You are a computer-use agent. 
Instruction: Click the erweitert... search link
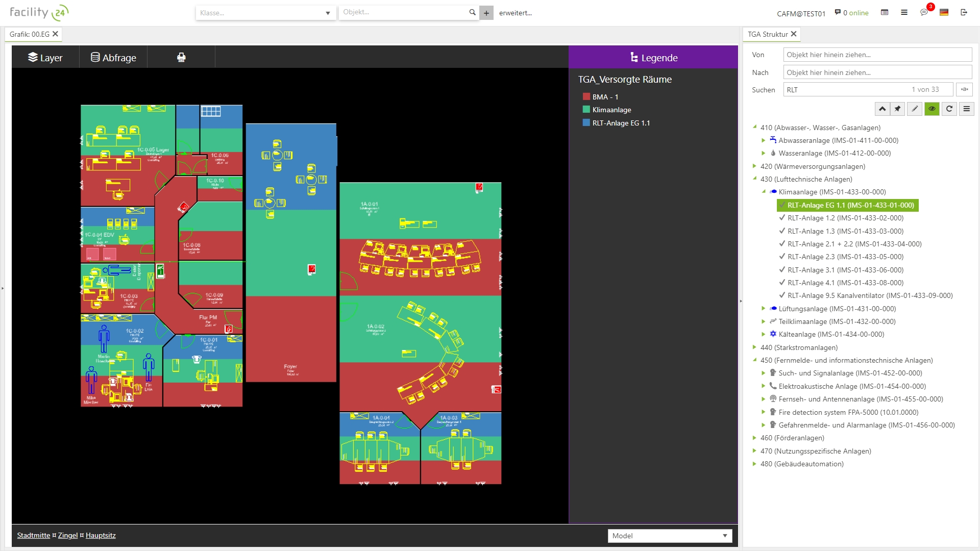pyautogui.click(x=515, y=13)
